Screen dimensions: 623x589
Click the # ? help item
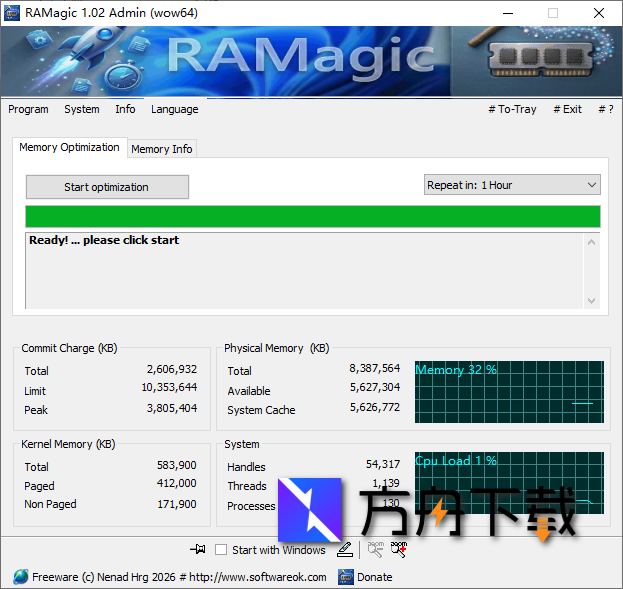(x=606, y=109)
